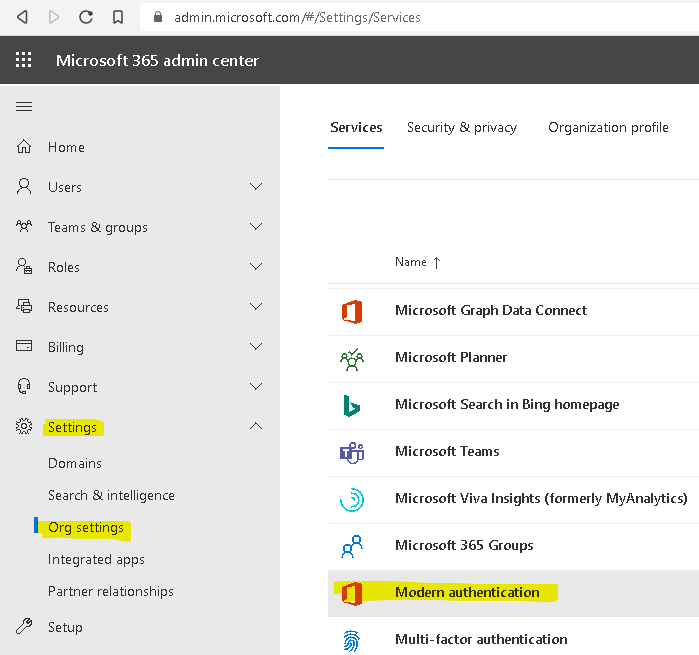Click the Support label in sidebar

tap(73, 387)
